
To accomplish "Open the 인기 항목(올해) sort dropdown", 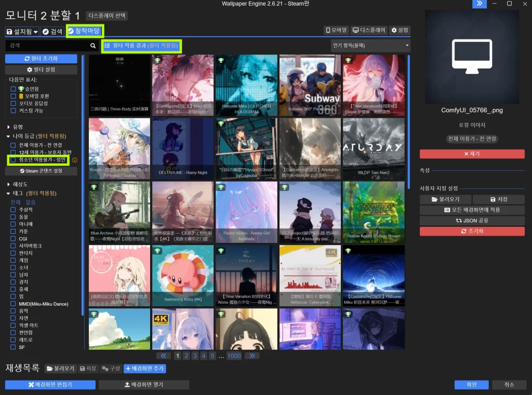I will coord(370,46).
